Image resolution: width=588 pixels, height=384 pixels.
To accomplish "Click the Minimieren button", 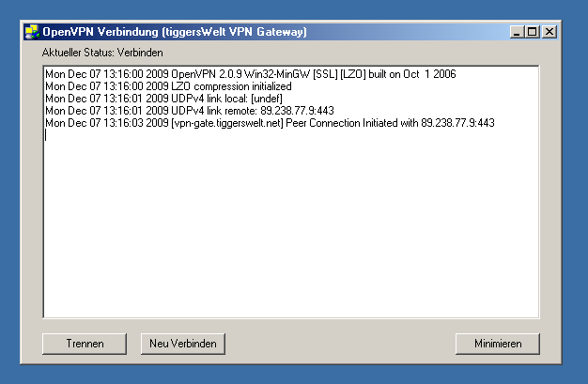I will (498, 344).
